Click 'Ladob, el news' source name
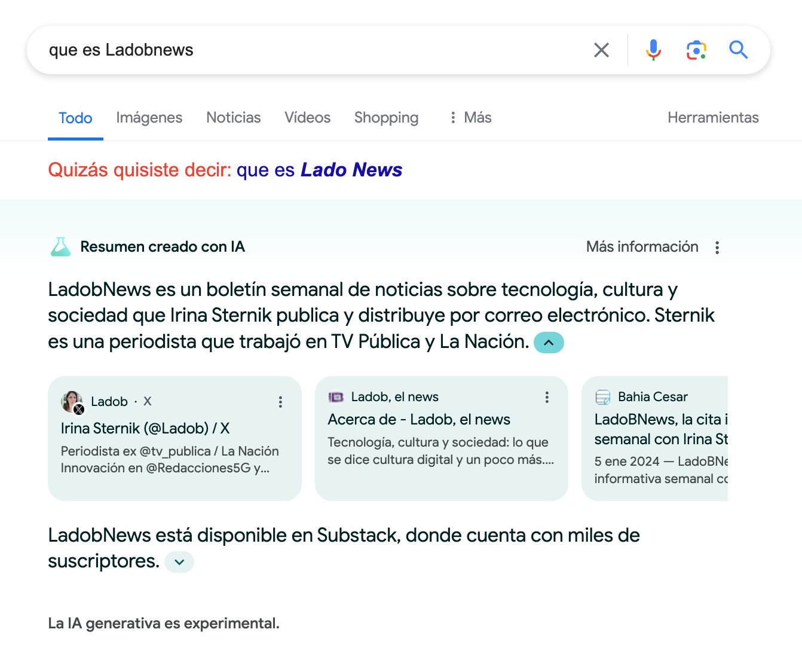This screenshot has width=802, height=672. pyautogui.click(x=395, y=397)
